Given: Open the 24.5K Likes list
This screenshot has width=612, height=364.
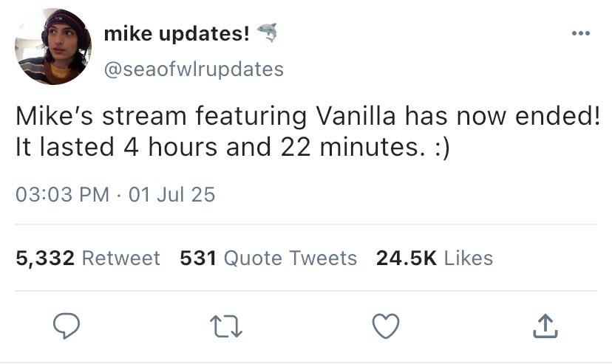Looking at the screenshot, I should [x=435, y=258].
